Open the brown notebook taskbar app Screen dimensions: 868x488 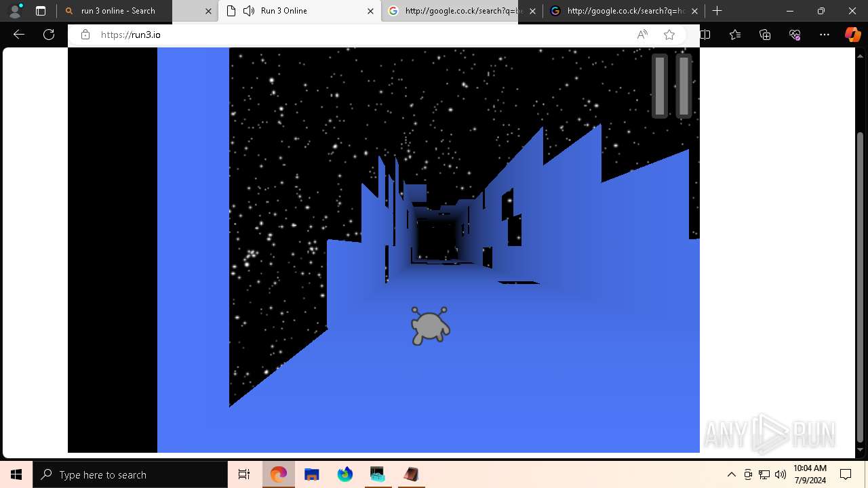point(411,474)
